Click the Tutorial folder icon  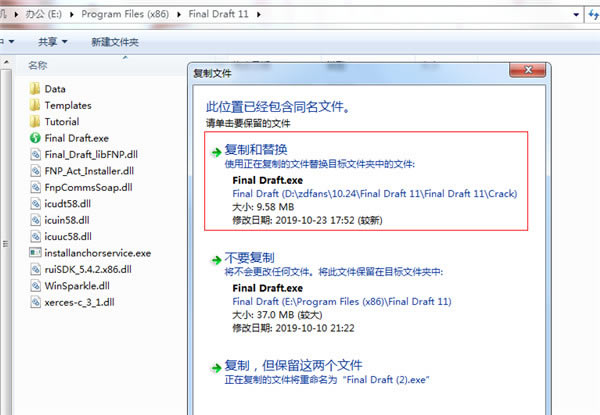tap(35, 122)
